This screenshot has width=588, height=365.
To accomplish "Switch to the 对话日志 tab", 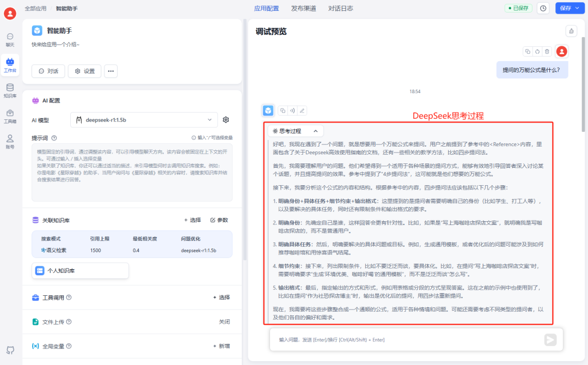I will tap(340, 8).
